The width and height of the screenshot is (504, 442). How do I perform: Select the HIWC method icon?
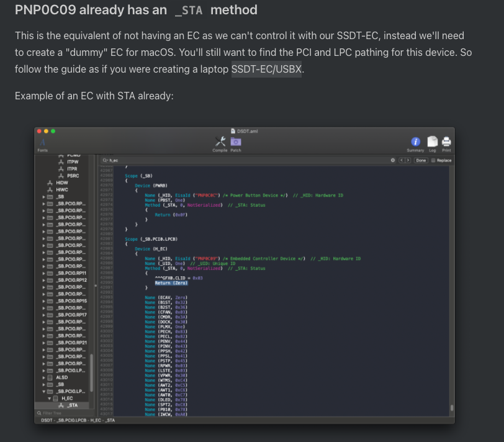click(50, 190)
